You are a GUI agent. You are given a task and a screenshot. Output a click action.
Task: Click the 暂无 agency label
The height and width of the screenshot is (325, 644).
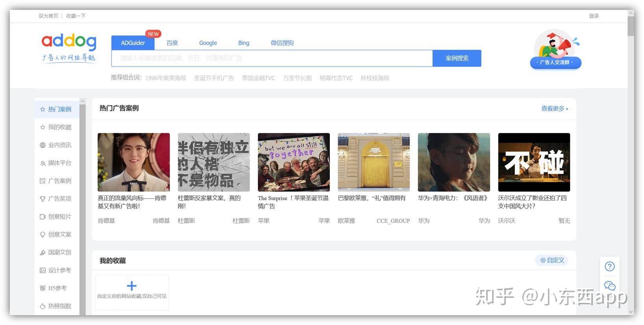coord(564,221)
